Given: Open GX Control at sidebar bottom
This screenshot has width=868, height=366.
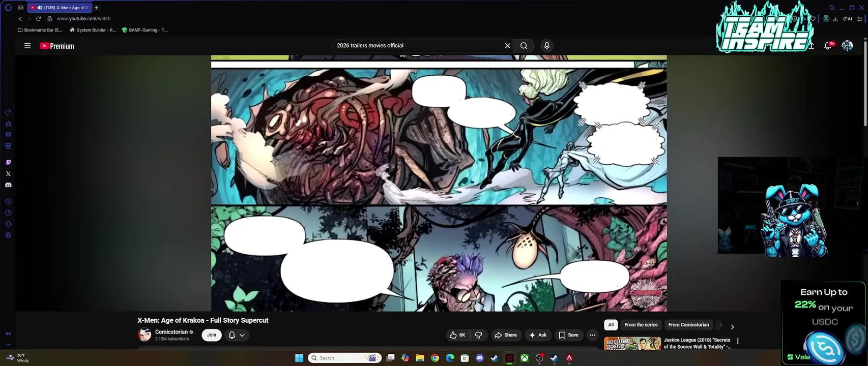Looking at the screenshot, I should point(8,334).
